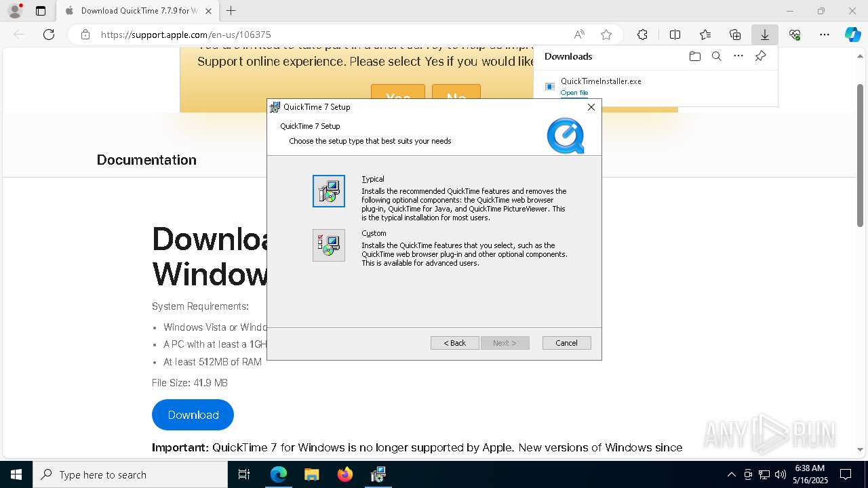Image resolution: width=868 pixels, height=488 pixels.
Task: Show hidden system tray icons
Action: (x=731, y=474)
